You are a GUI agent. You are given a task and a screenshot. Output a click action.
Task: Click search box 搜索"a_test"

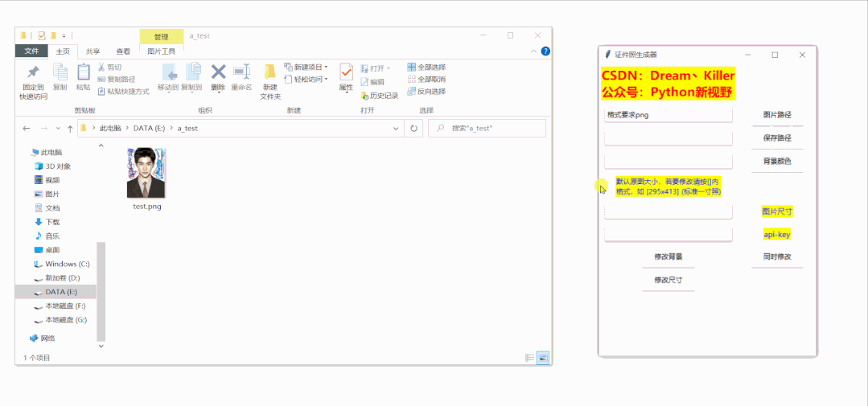[x=487, y=129]
